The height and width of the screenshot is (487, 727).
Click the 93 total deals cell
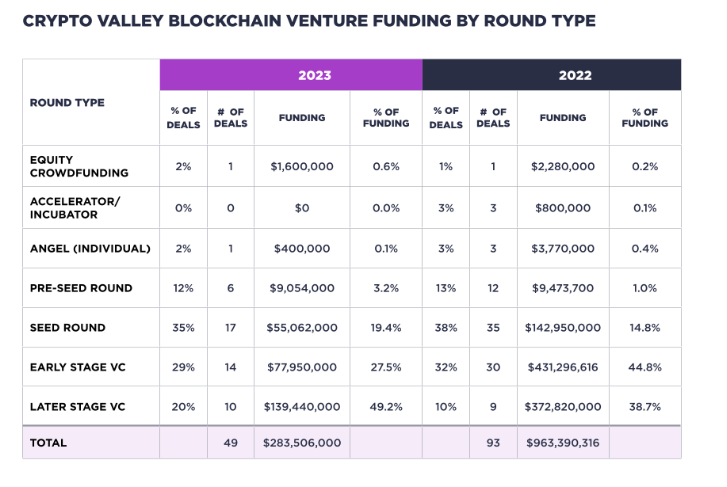(x=493, y=442)
